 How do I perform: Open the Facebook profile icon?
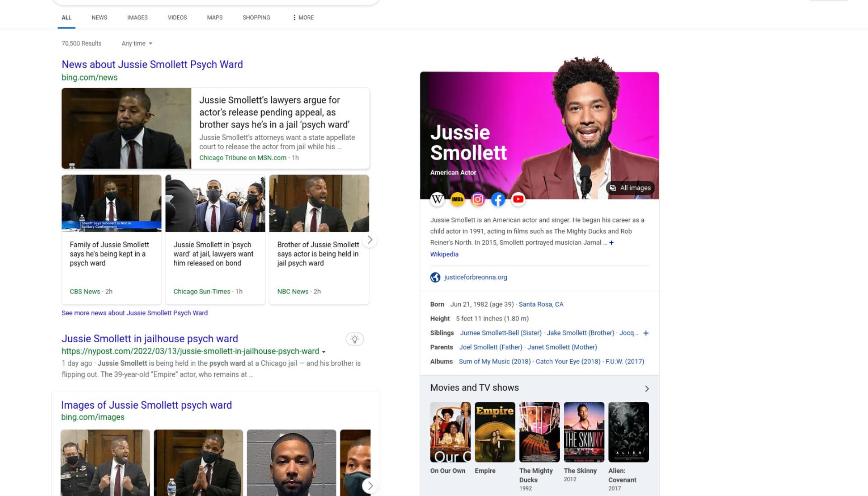(x=498, y=199)
